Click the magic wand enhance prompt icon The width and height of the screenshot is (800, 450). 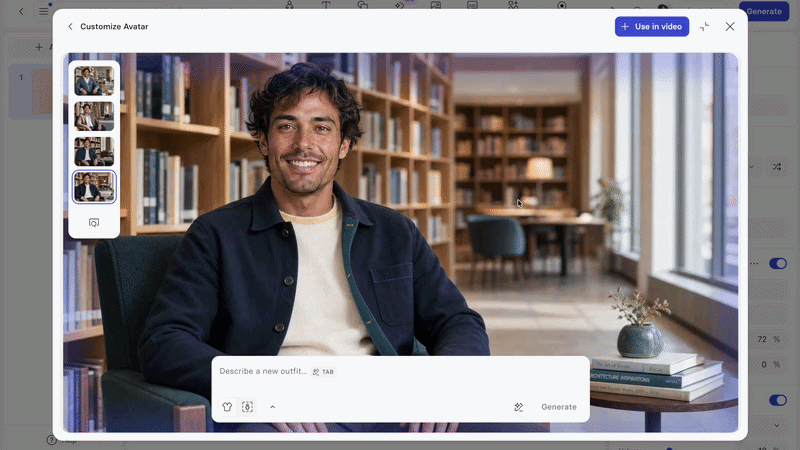pos(518,407)
